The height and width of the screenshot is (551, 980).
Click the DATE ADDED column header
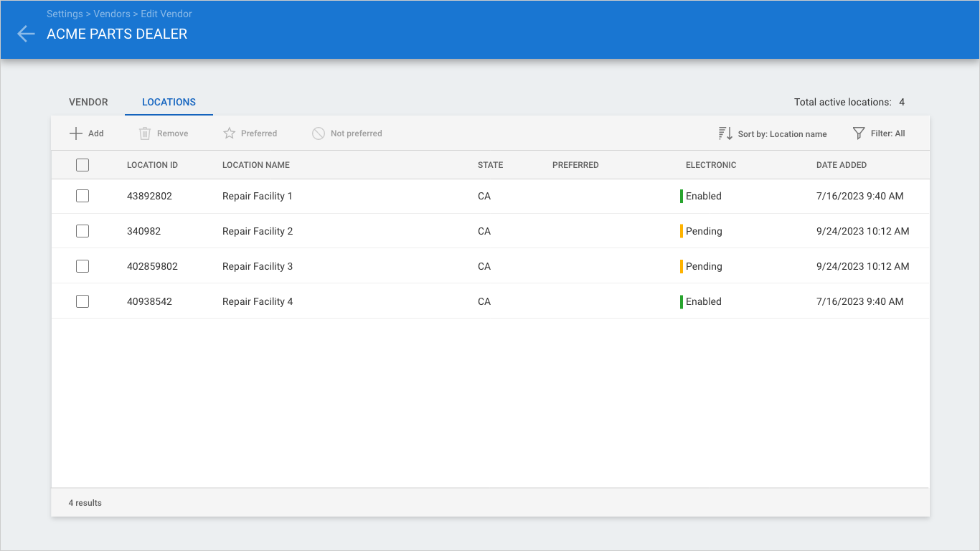click(842, 165)
